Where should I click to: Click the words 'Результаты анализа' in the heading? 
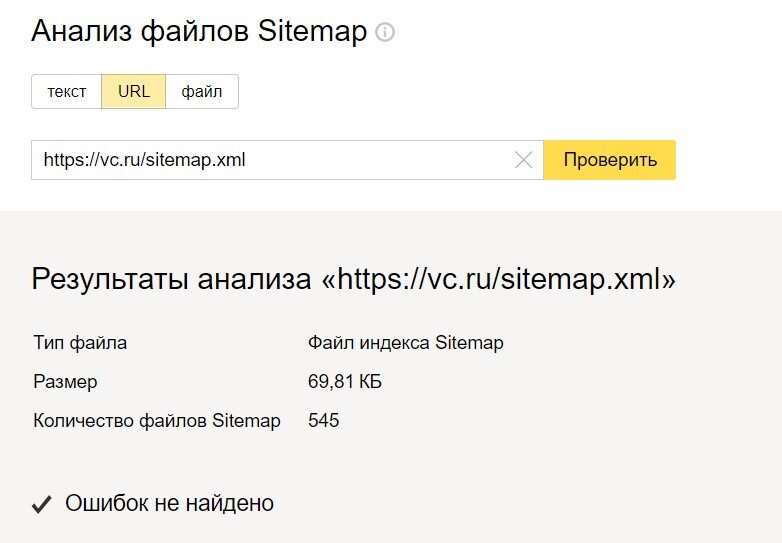pyautogui.click(x=171, y=279)
